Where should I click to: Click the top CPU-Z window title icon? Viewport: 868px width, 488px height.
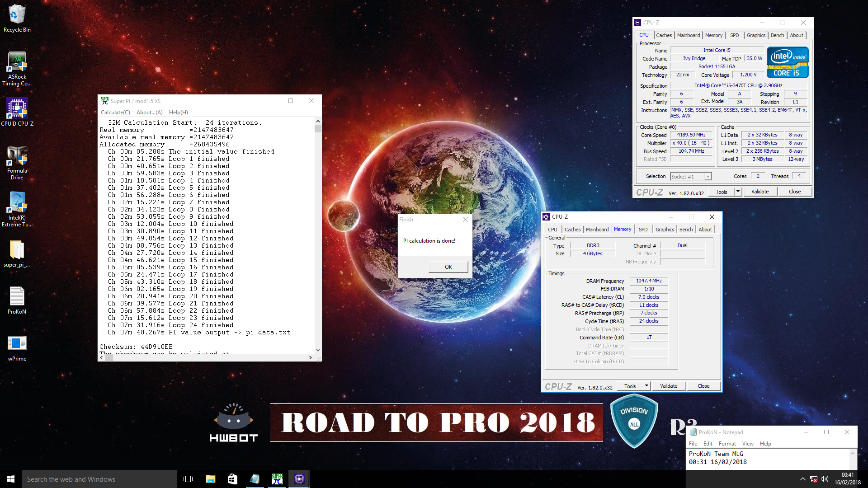tap(637, 23)
